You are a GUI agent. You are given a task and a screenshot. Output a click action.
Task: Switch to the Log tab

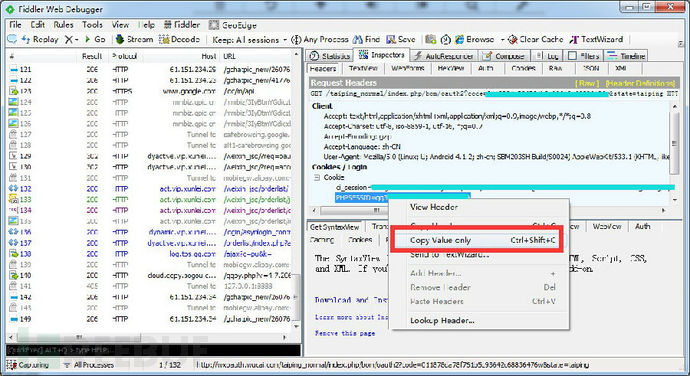547,56
